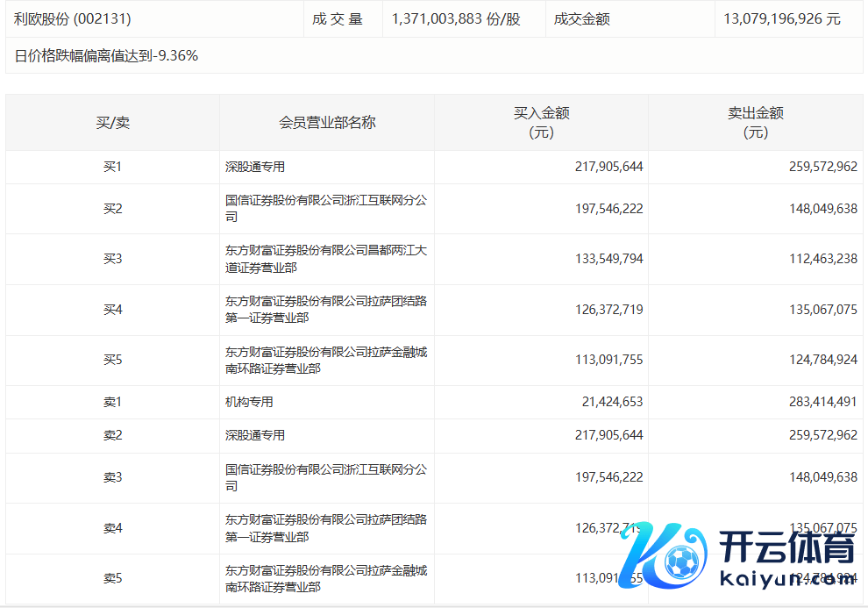Click the 成交金额 label cell
Viewport: 868px width, 608px height.
coord(582,18)
